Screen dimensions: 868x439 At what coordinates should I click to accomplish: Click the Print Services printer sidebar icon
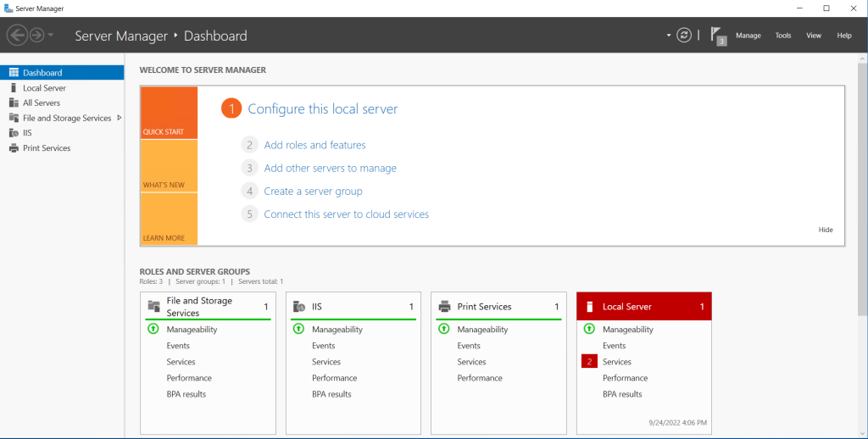pyautogui.click(x=14, y=147)
